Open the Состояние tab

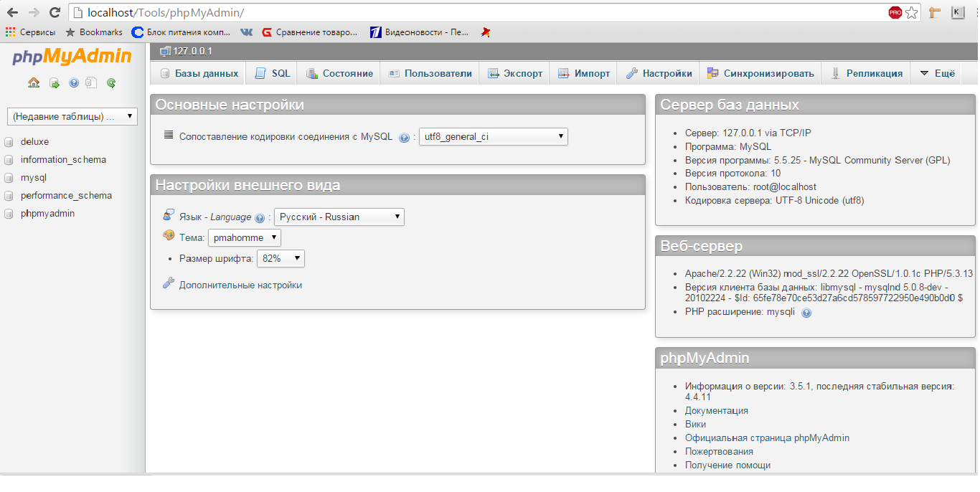click(339, 73)
